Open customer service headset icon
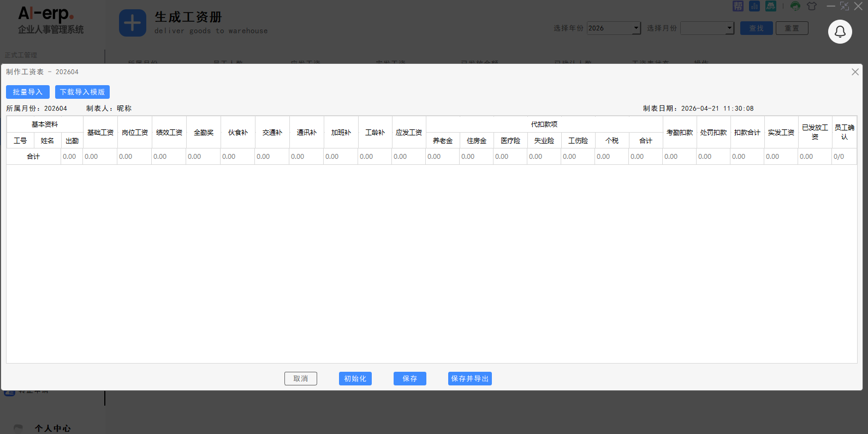 [795, 6]
